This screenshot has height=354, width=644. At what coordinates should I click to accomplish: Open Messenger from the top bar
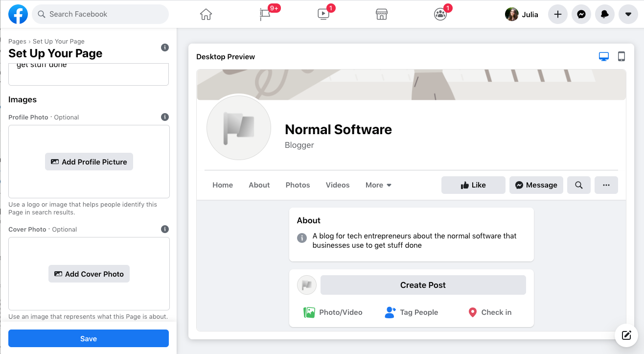tap(581, 15)
